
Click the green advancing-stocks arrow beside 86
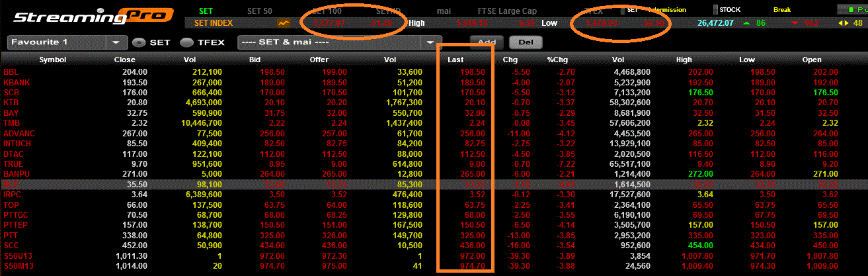[746, 23]
